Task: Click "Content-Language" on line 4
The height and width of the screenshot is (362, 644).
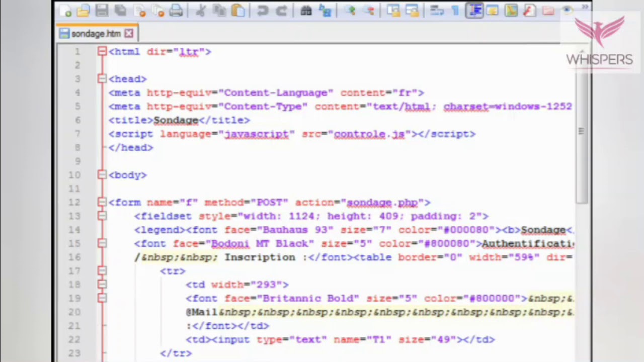Action: pos(276,93)
